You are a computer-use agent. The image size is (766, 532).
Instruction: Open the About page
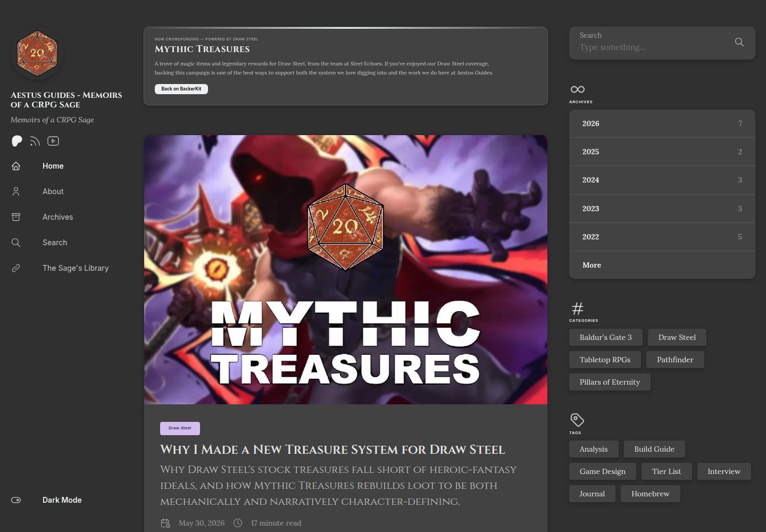[x=53, y=192]
